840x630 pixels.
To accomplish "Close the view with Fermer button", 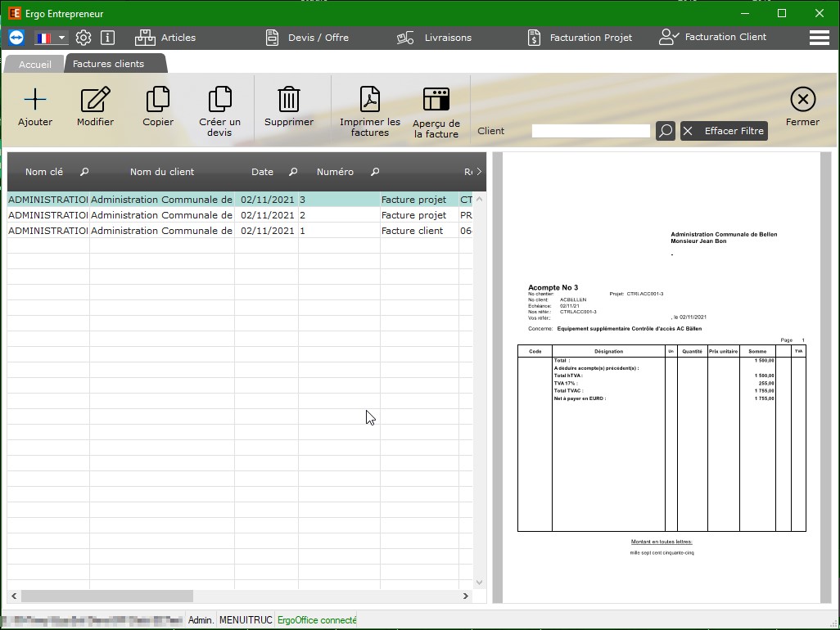I will click(802, 106).
